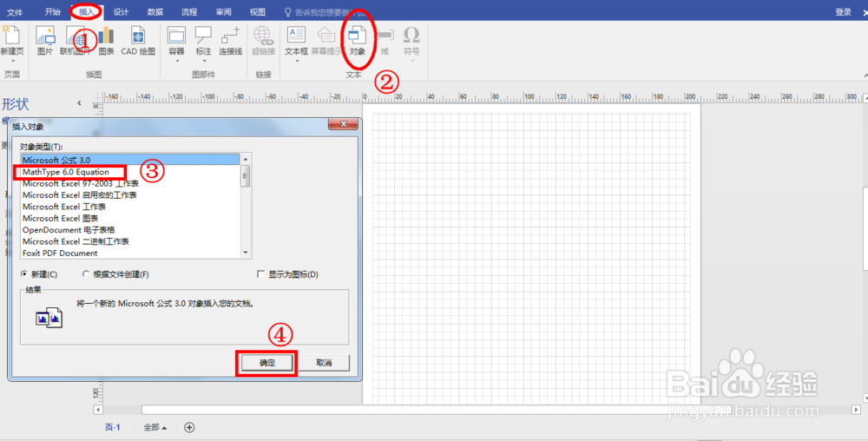Click 确定 in the Insert Object dialog
Screen dimensions: 868x441
(267, 363)
